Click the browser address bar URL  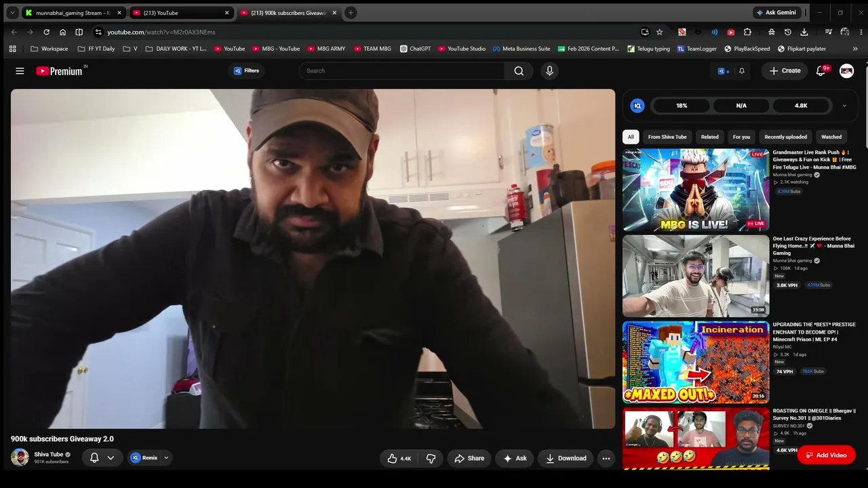161,32
